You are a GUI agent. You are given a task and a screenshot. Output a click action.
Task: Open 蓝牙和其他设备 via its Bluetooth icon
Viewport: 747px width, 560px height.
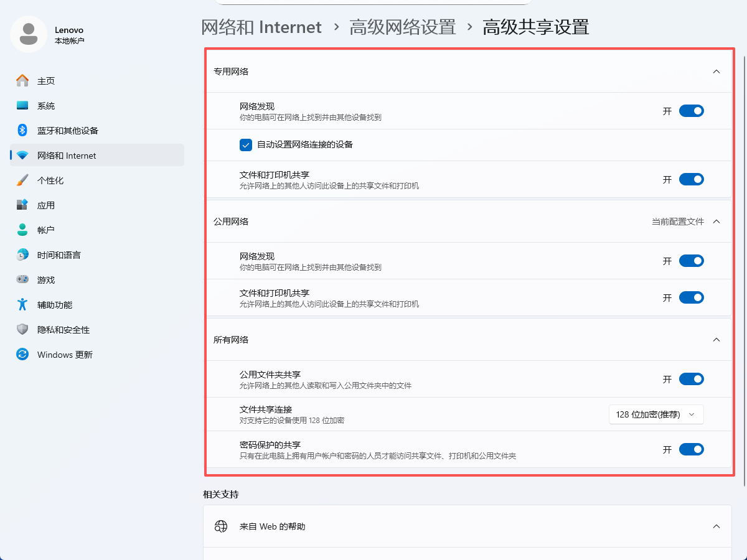pos(22,131)
